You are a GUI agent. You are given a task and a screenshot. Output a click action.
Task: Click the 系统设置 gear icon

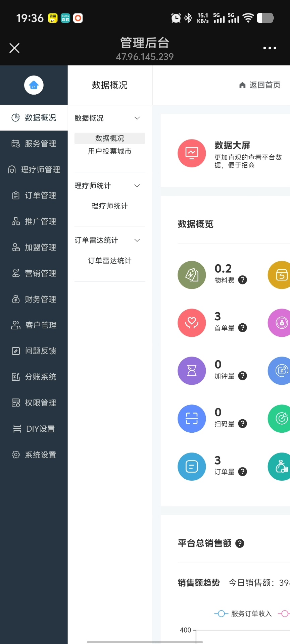(16, 455)
